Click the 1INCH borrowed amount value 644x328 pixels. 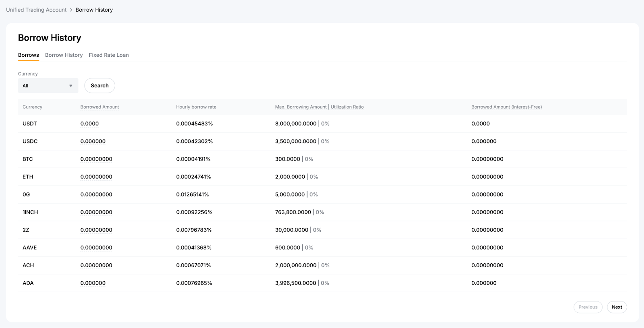96,212
